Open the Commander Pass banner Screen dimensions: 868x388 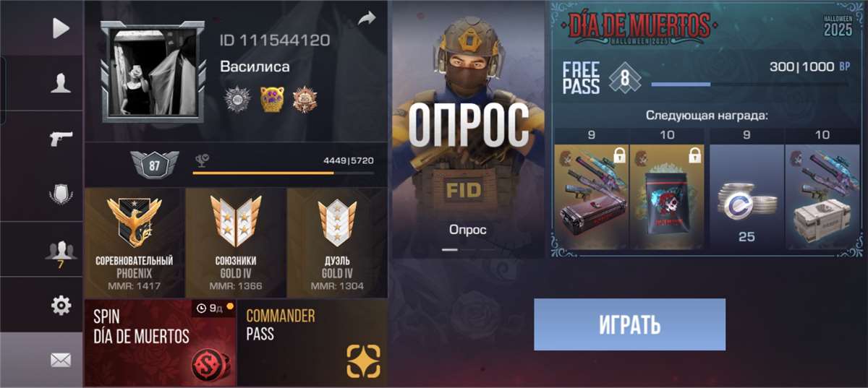tap(312, 342)
